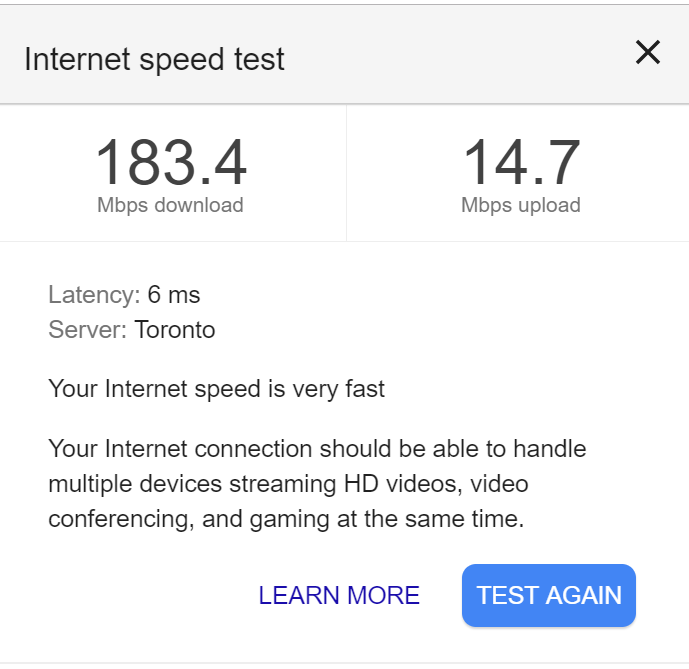The image size is (689, 669).
Task: Select the 14.7 upload speed value
Action: pos(522,162)
